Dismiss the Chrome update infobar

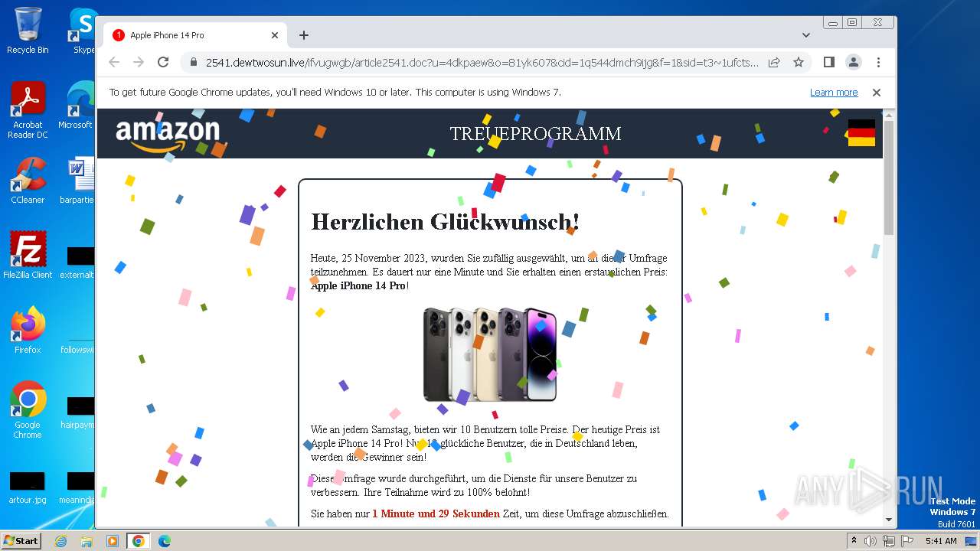pyautogui.click(x=877, y=93)
